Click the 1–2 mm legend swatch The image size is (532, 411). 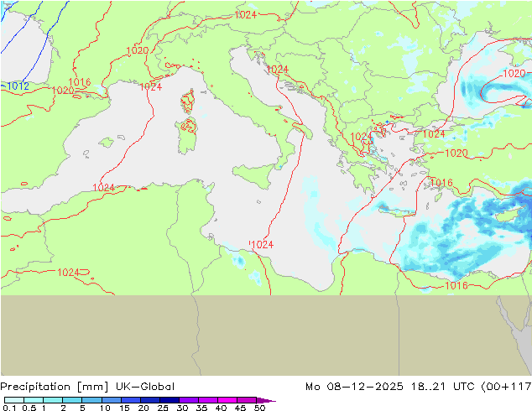(x=53, y=400)
